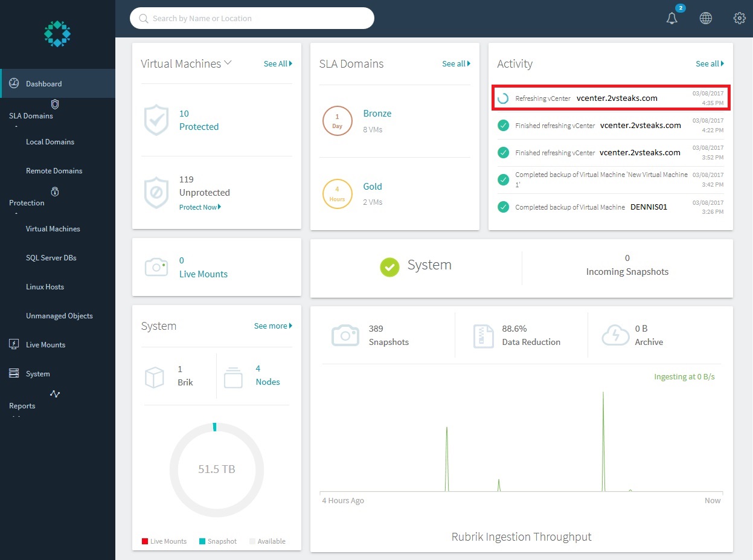Open Local Domains in sidebar

coord(50,142)
